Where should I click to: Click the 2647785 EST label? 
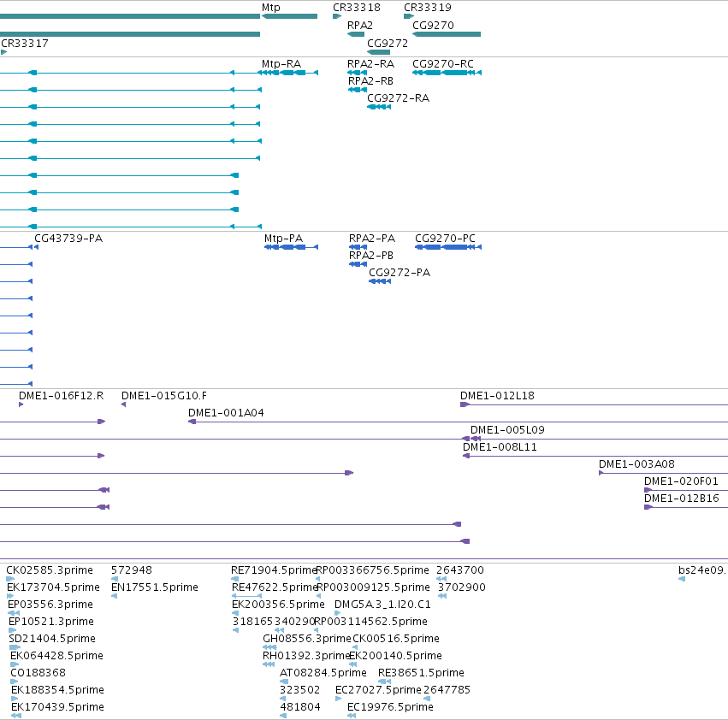point(447,691)
